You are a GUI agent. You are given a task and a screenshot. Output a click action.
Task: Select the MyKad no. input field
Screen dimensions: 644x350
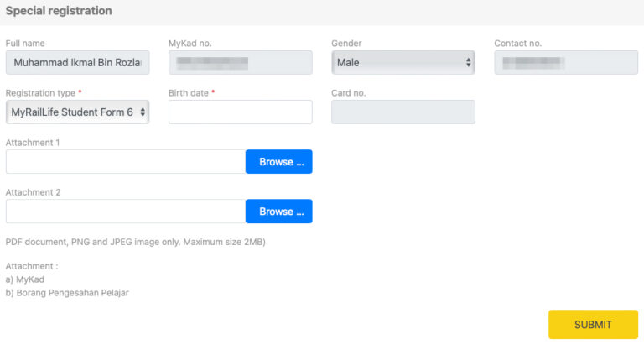240,62
